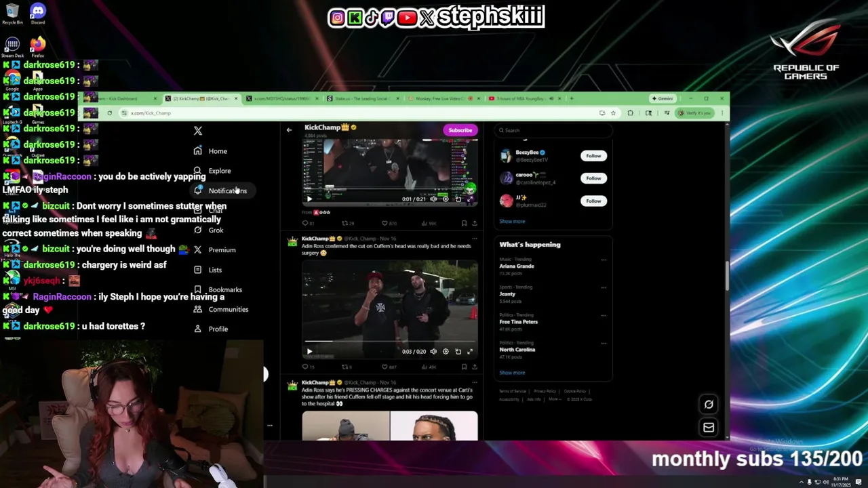The height and width of the screenshot is (488, 868).
Task: Follow JJ @plurmaid22
Action: 593,201
